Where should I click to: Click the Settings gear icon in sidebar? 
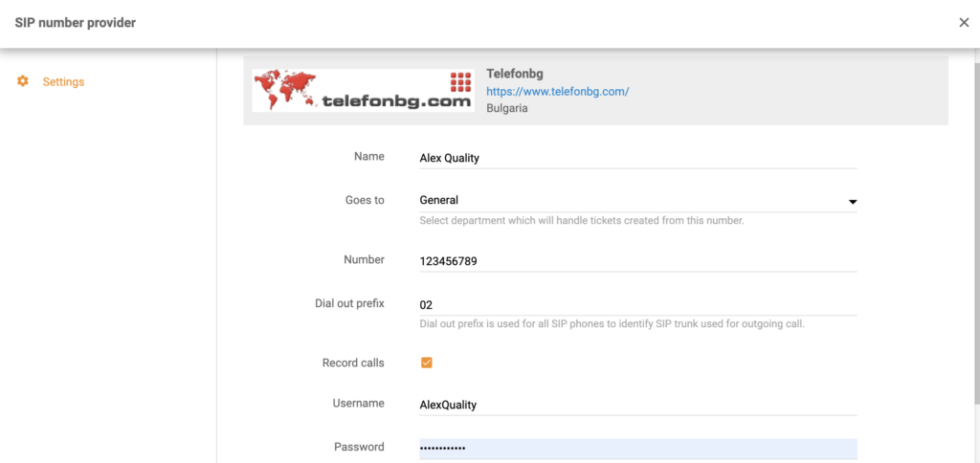pyautogui.click(x=23, y=81)
